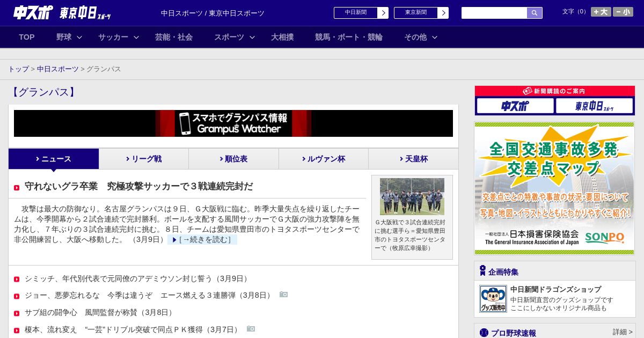The height and width of the screenshot is (338, 644).
Task: Open 競馬・ボート・競輪 in navigation bar
Action: [349, 37]
